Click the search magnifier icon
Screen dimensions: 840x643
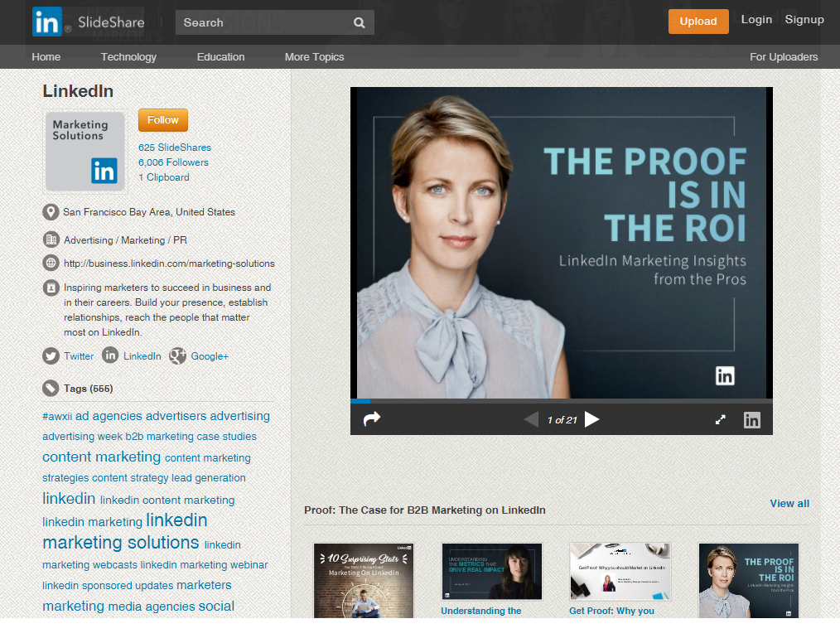(359, 22)
